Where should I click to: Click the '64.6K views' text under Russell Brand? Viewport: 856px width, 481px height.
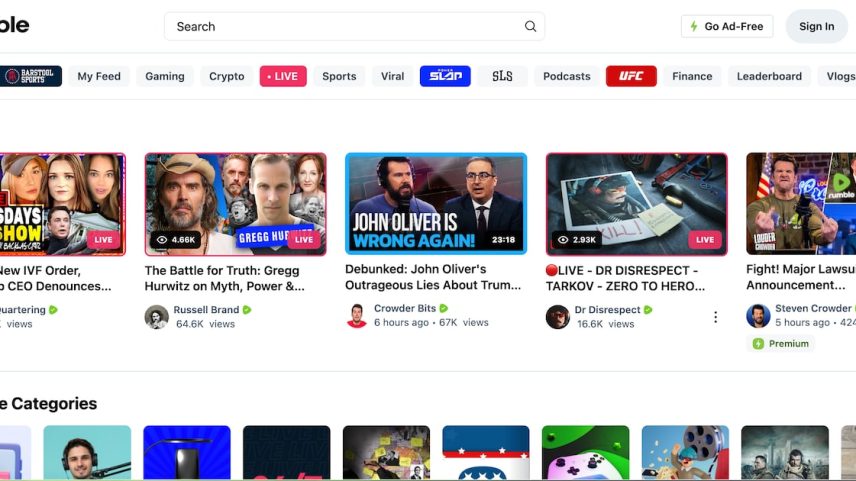click(x=205, y=324)
